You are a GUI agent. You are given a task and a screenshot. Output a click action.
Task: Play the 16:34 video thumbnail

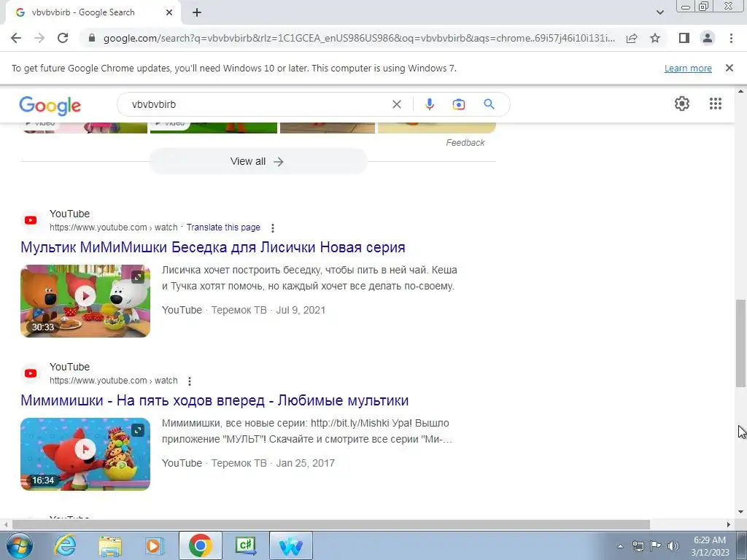point(85,454)
